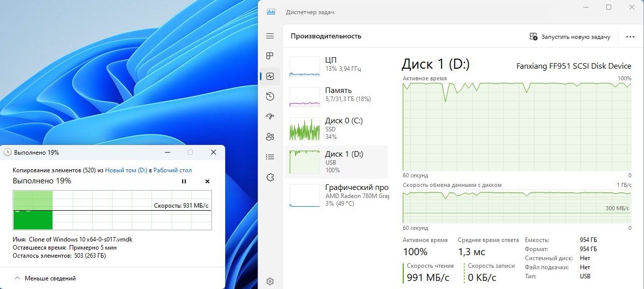Click the GPU mini graph thumbnail
The image size is (644, 289).
(305, 196)
